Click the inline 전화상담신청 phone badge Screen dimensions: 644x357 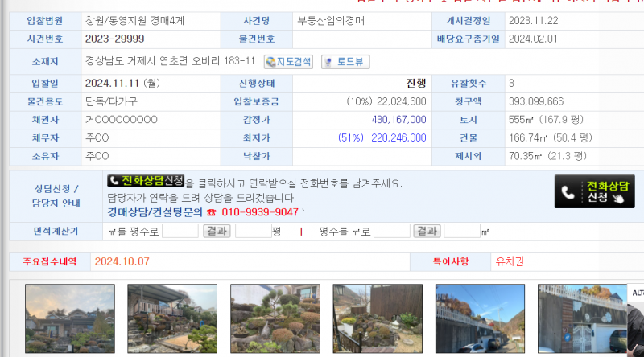pos(146,182)
